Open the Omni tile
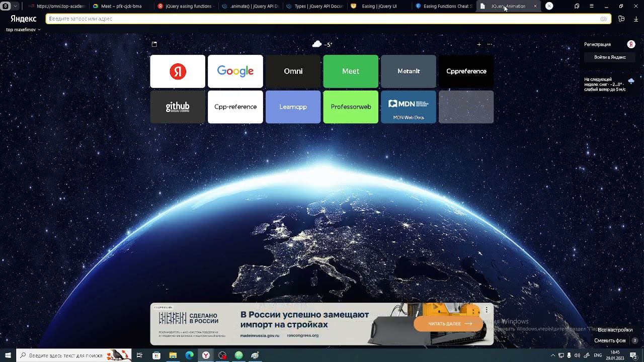The height and width of the screenshot is (362, 644). click(x=293, y=71)
